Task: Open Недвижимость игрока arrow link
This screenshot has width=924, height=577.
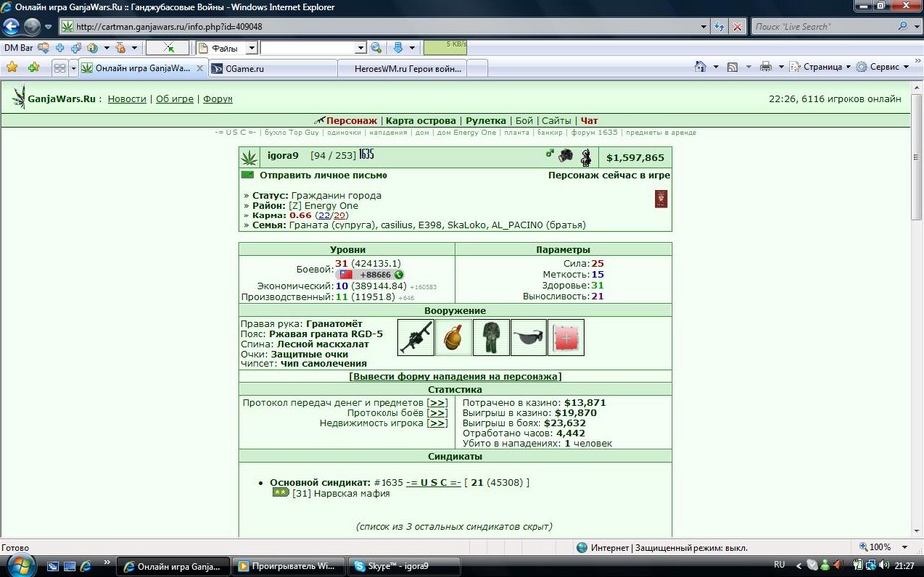Action: tap(436, 423)
